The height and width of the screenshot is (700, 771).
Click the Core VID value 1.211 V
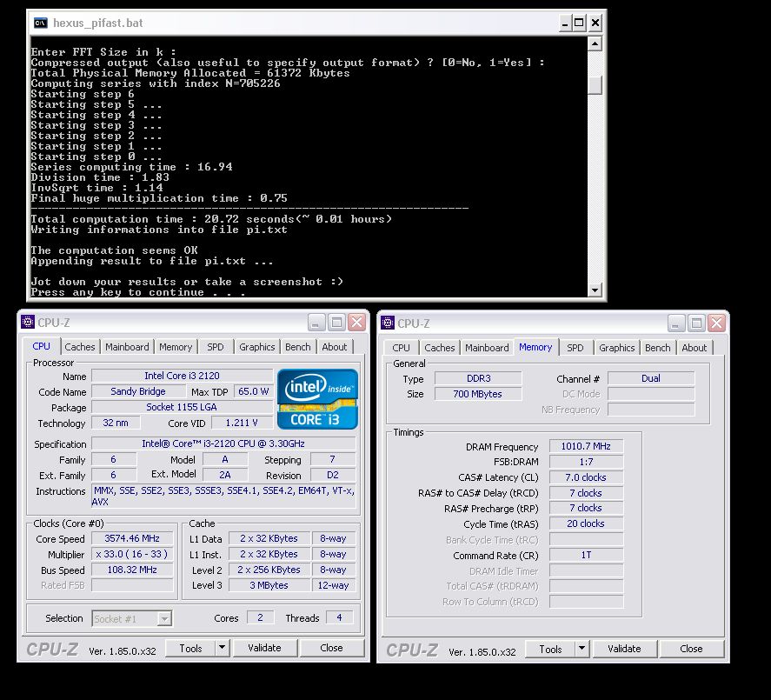pos(242,423)
